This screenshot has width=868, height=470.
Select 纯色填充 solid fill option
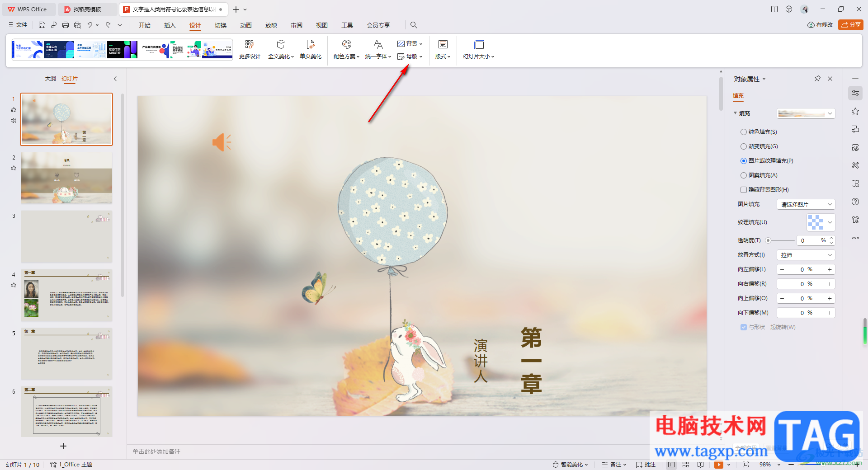759,132
